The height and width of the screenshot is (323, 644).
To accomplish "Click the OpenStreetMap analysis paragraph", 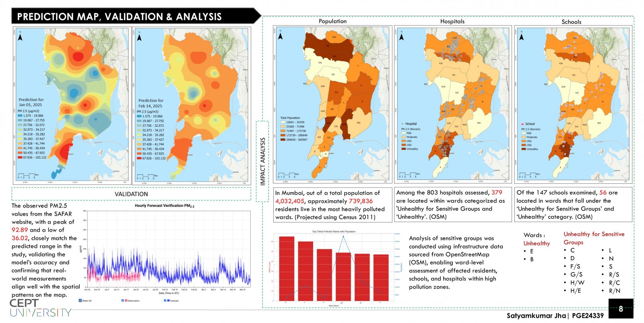I will (456, 263).
